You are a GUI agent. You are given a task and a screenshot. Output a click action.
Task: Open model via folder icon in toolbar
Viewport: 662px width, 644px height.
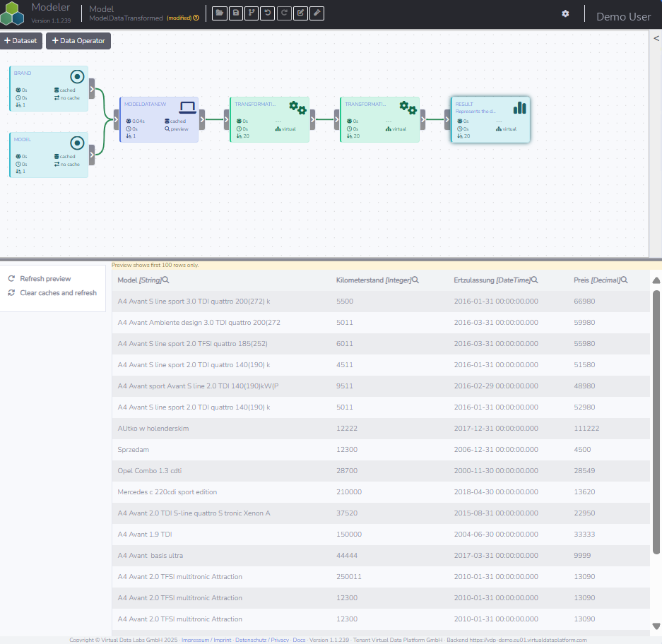point(219,13)
